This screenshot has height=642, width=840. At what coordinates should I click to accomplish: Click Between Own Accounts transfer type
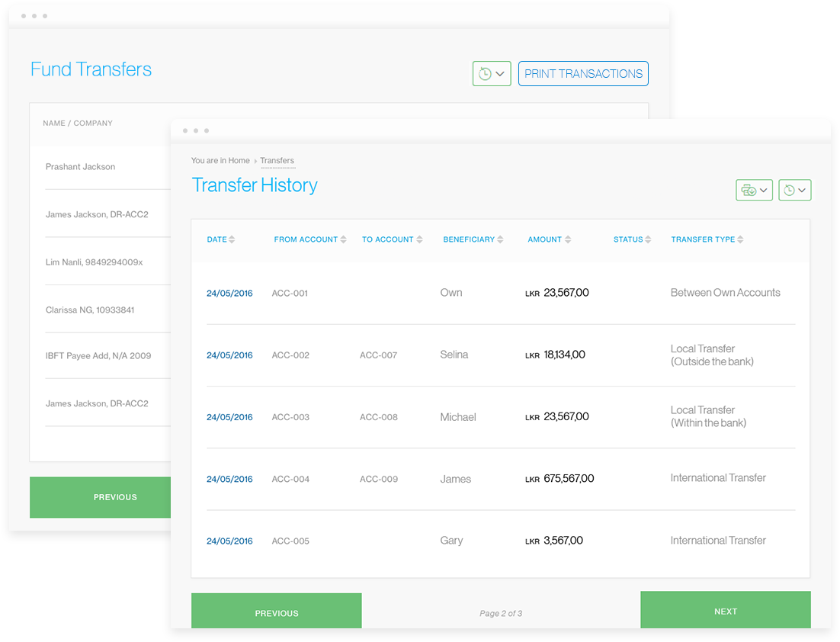click(x=726, y=293)
